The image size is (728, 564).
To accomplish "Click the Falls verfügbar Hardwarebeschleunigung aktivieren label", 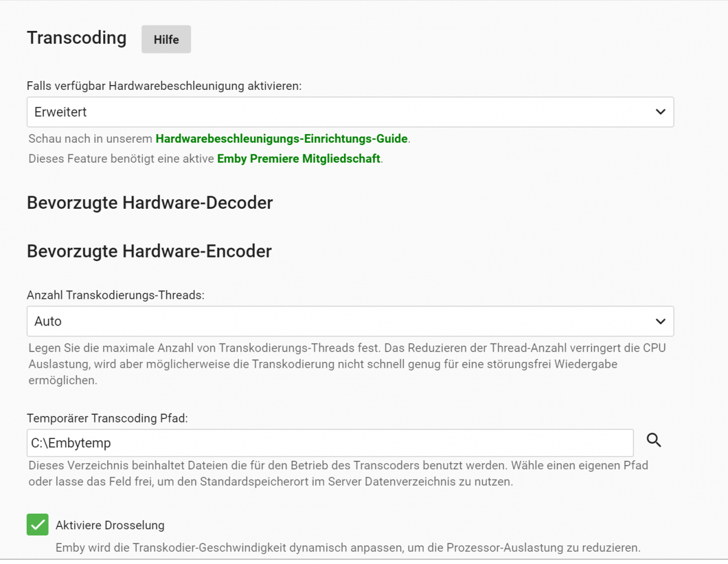I will pos(164,86).
